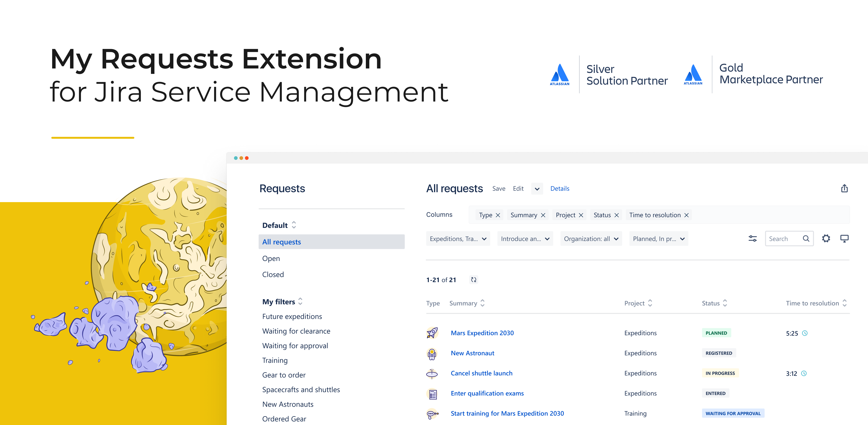Select the Closed requests view

click(x=273, y=274)
